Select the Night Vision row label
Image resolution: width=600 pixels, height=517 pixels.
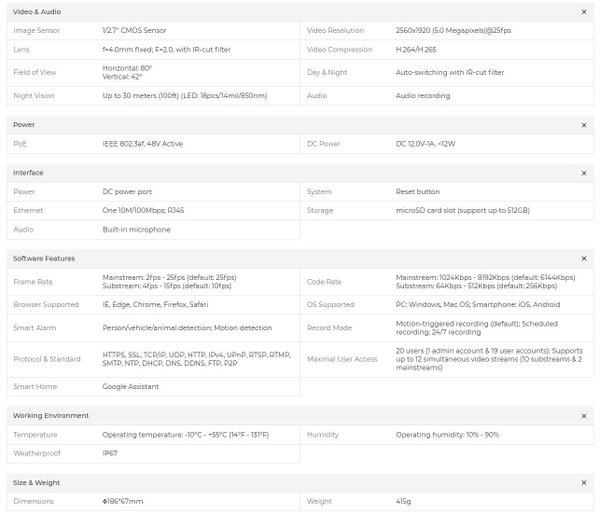34,96
